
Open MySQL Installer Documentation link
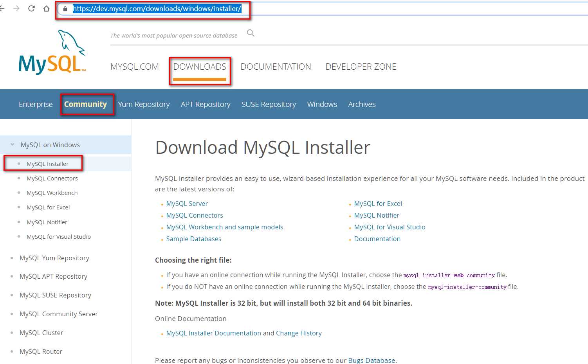tap(213, 333)
